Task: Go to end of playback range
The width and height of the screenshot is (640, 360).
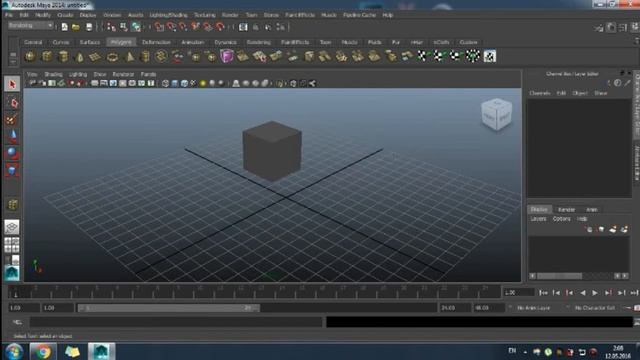Action: (x=635, y=293)
